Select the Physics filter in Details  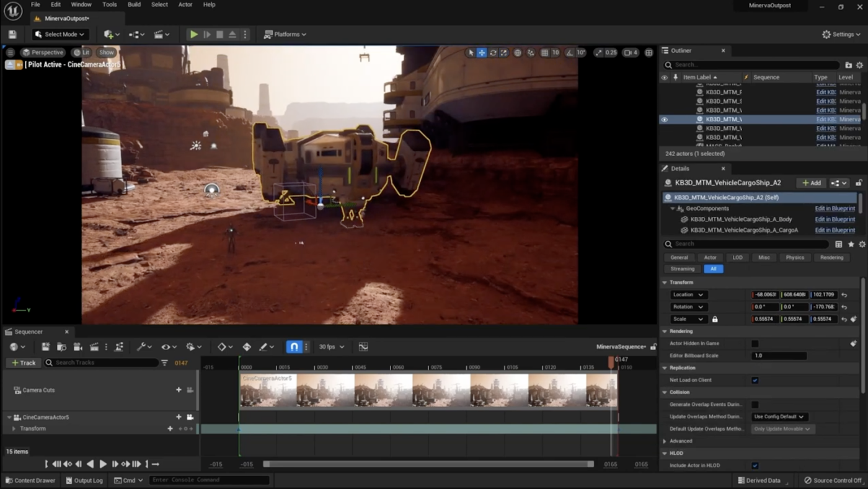pyautogui.click(x=795, y=257)
